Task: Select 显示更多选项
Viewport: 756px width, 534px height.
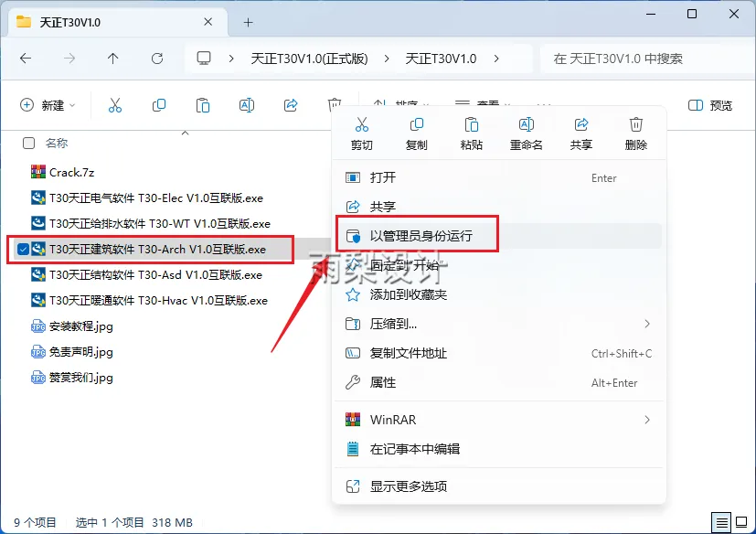Action: pos(498,486)
